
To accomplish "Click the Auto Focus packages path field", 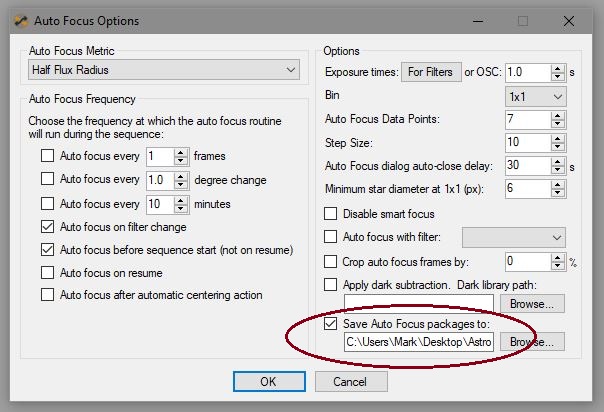I will 419,342.
